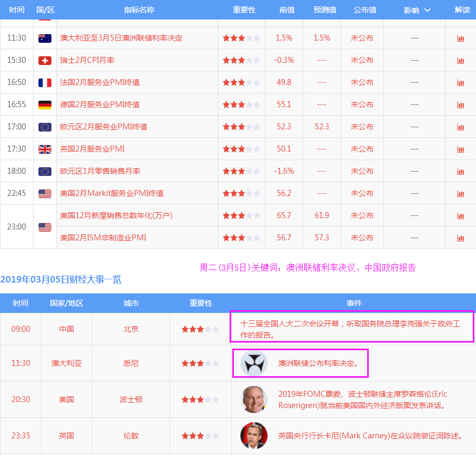
Task: Click chart icon for 瑞士2月CPI月率
Action: pyautogui.click(x=460, y=61)
